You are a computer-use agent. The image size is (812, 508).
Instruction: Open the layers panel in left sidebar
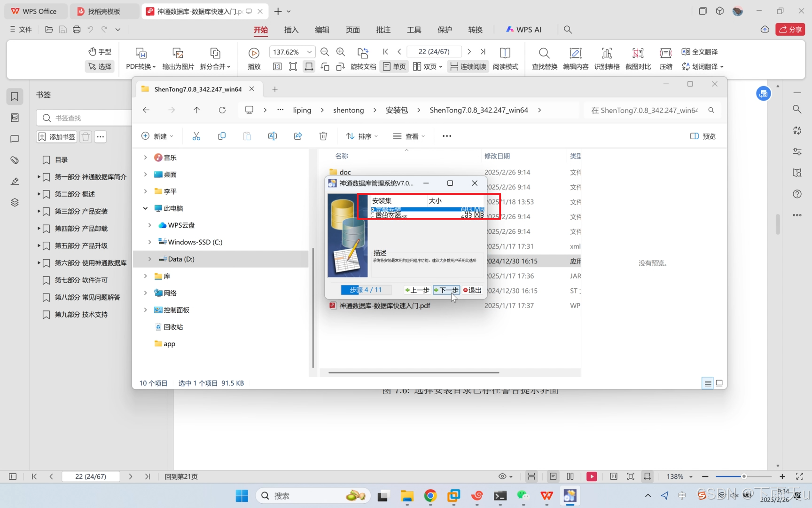(x=15, y=202)
